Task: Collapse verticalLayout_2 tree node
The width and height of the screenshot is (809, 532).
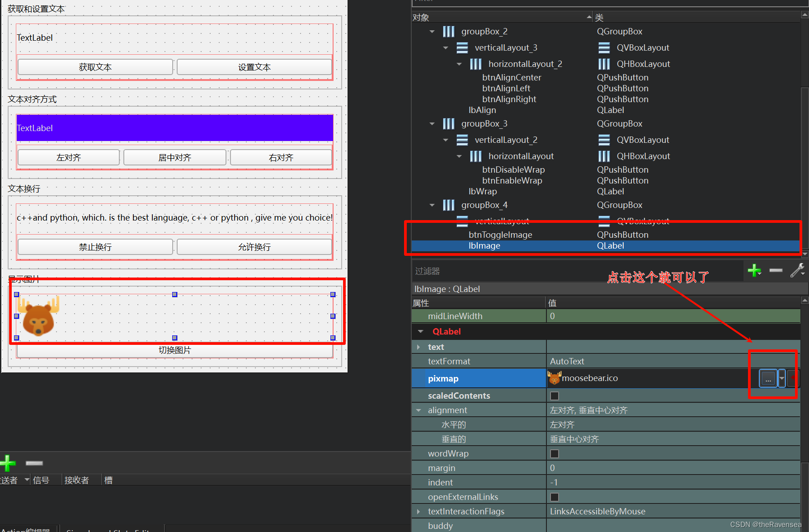Action: (x=446, y=140)
